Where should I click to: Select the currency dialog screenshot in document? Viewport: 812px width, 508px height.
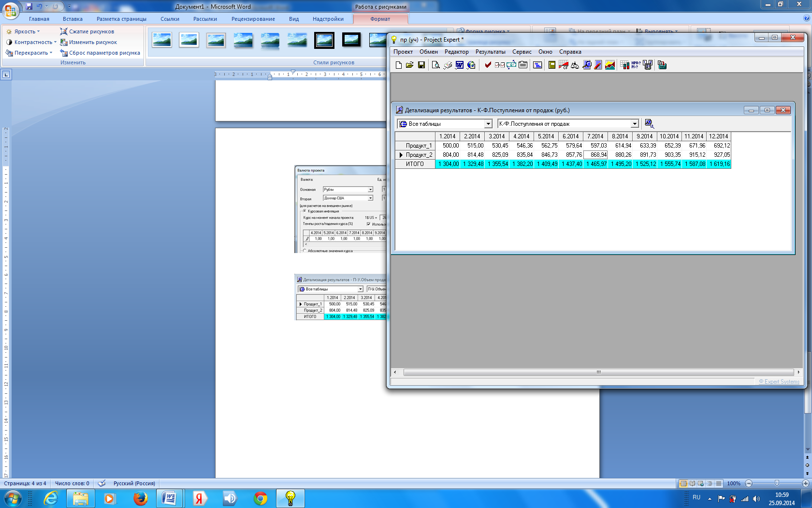[341, 209]
